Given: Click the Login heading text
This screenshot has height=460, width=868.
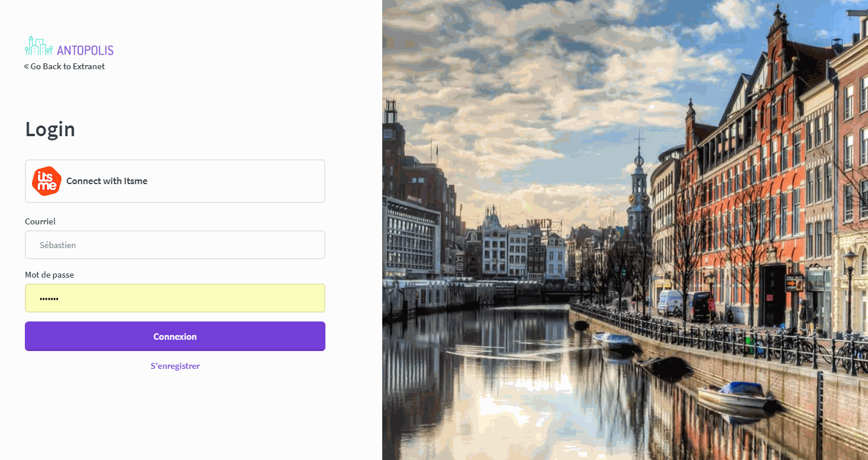Looking at the screenshot, I should [50, 129].
